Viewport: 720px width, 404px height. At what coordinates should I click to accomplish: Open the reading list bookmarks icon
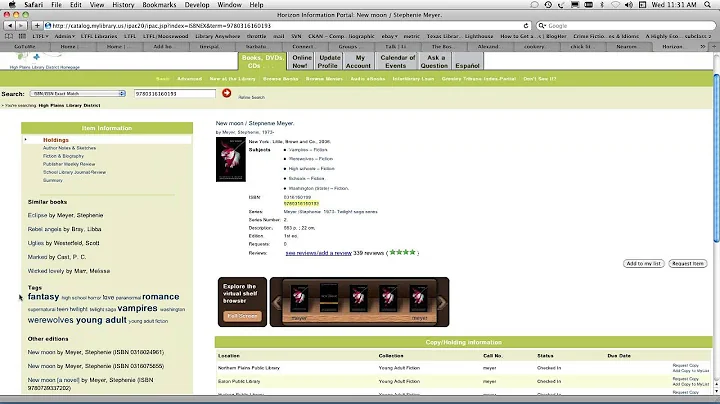[9, 36]
